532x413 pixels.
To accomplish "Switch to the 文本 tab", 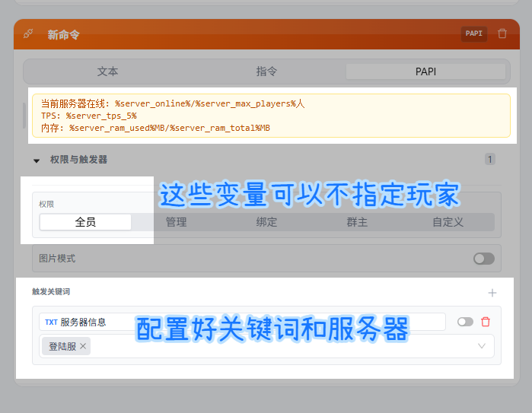I will (107, 71).
